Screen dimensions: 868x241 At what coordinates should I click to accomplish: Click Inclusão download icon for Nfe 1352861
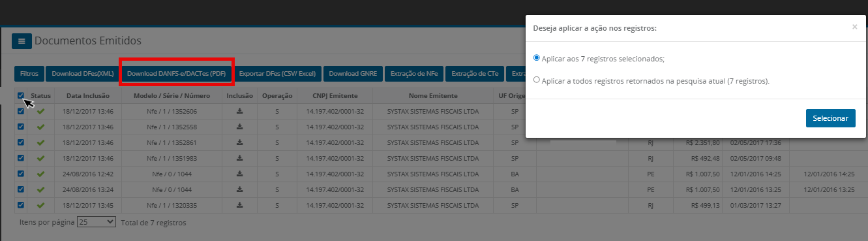tap(240, 142)
